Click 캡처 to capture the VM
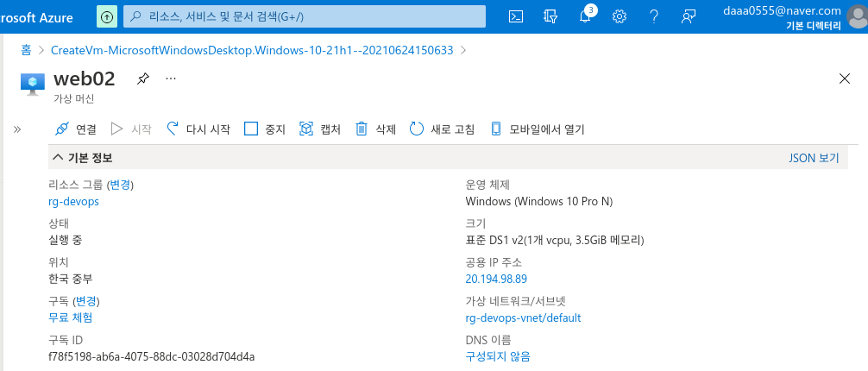Viewport: 868px width, 371px height. click(320, 129)
